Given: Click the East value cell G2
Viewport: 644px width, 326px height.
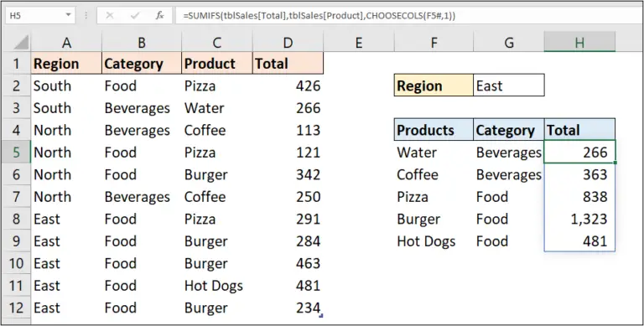Looking at the screenshot, I should 509,85.
